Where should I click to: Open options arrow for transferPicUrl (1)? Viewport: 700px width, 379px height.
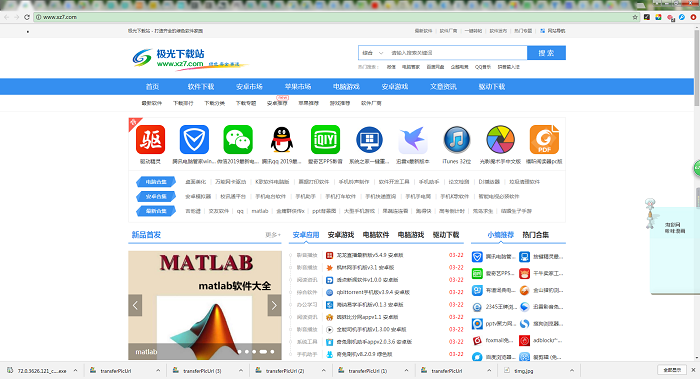click(406, 371)
